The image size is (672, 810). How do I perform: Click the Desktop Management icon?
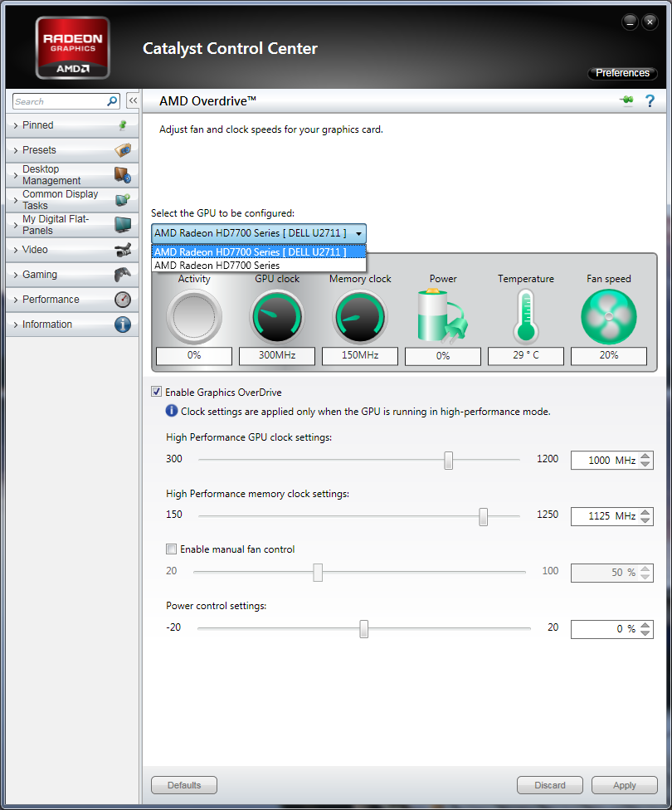click(x=123, y=175)
